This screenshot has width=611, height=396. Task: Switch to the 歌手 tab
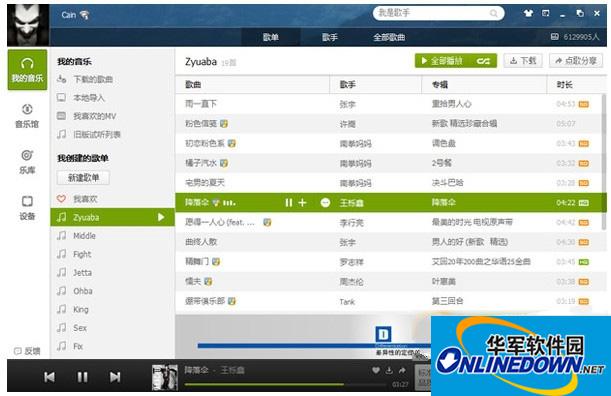330,37
